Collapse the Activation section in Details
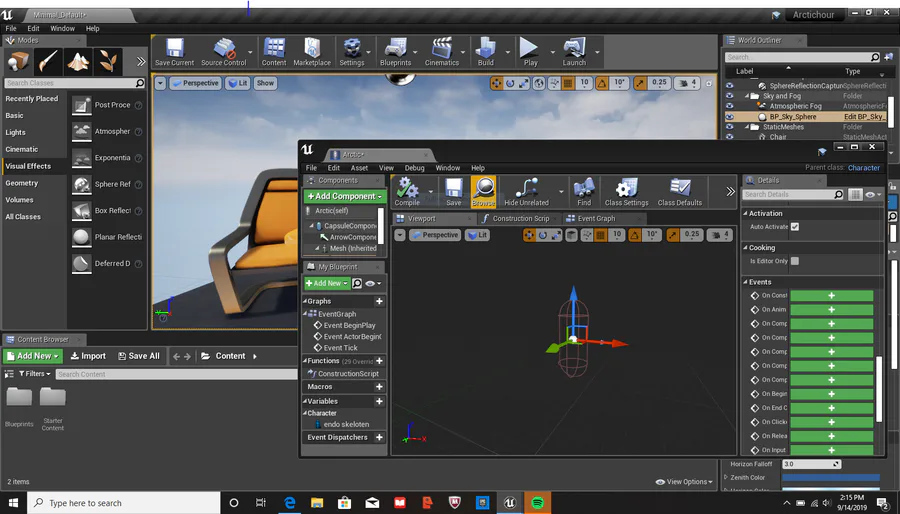This screenshot has height=514, width=900. click(x=746, y=213)
